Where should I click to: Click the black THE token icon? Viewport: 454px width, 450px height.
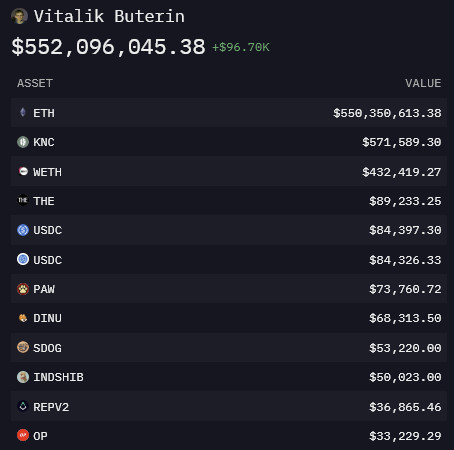(23, 200)
